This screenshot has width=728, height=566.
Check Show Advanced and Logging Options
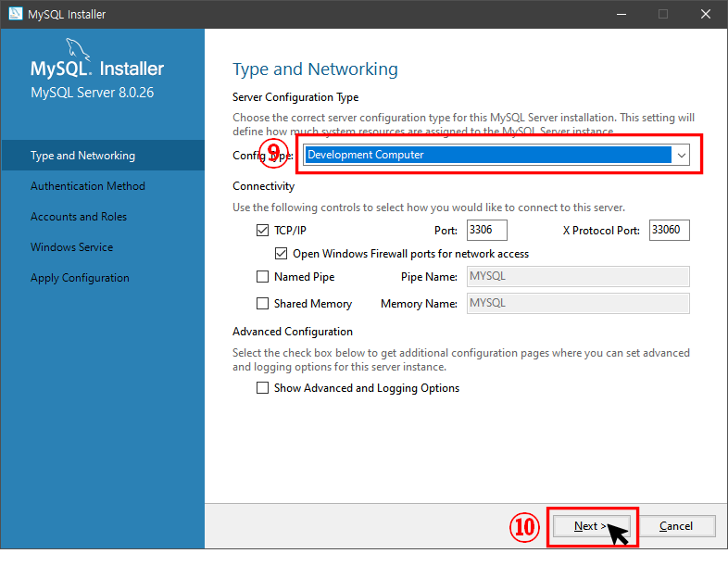coord(262,388)
